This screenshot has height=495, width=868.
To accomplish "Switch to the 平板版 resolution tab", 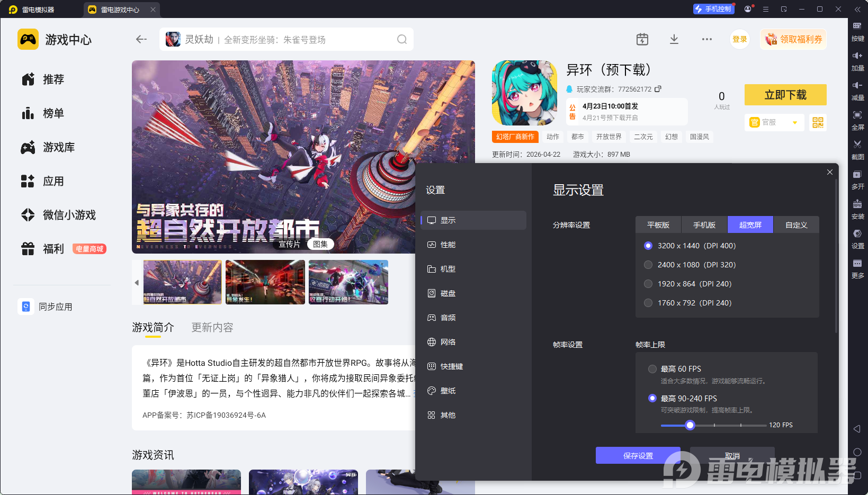I will [x=658, y=225].
